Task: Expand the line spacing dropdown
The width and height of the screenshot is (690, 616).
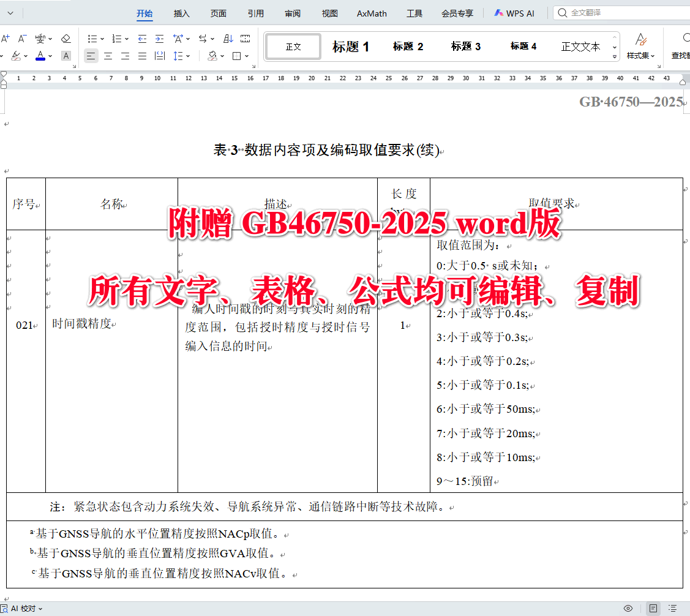Action: [187, 56]
